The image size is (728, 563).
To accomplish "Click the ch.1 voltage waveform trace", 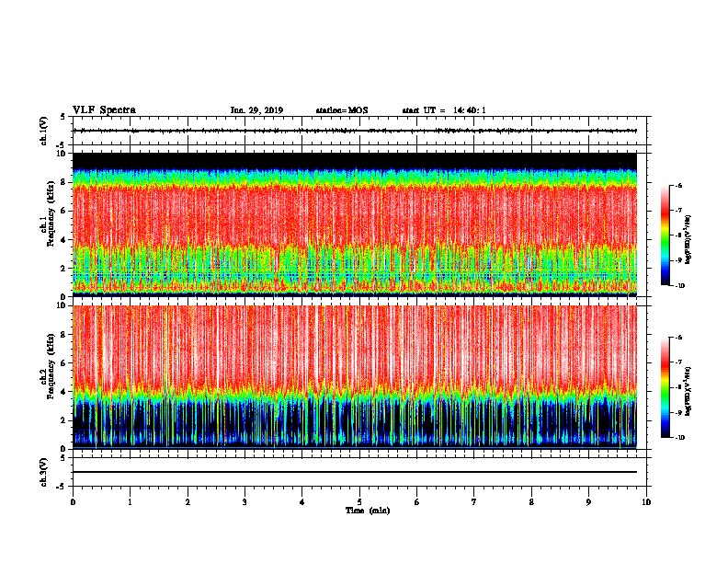I will point(355,131).
